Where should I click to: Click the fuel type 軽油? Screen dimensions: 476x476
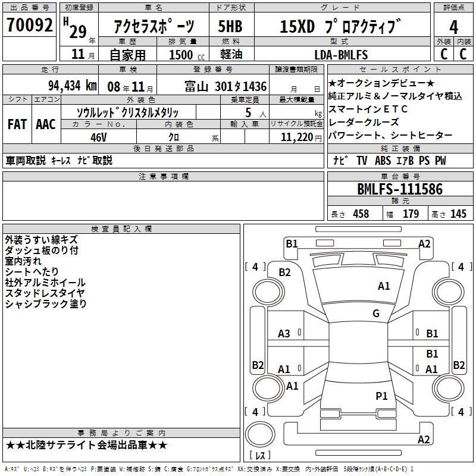click(231, 54)
